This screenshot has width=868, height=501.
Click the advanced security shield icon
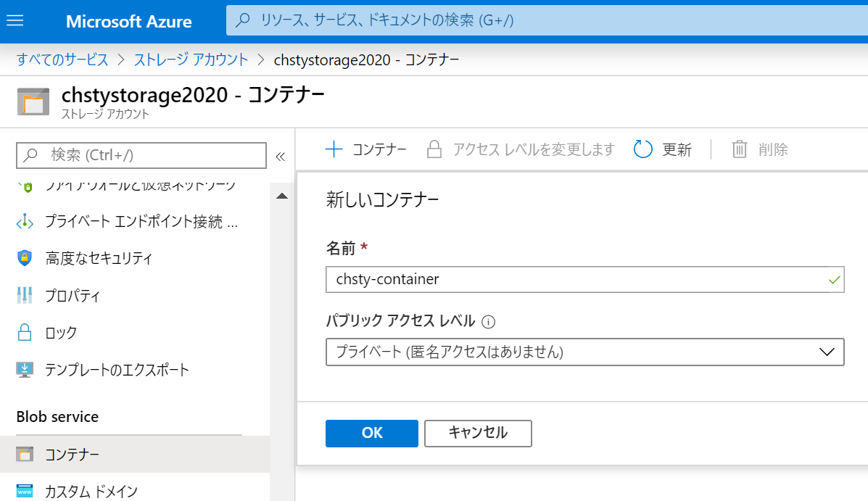tap(25, 258)
